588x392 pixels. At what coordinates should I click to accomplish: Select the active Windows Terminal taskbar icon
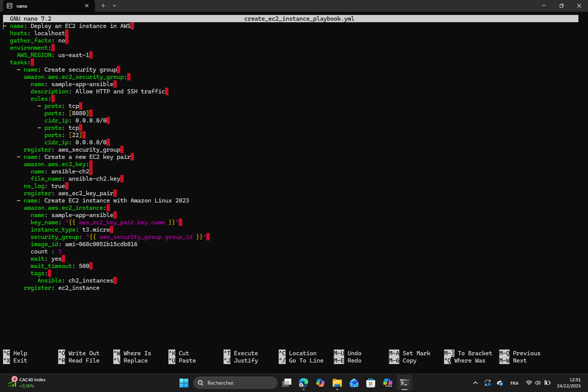point(404,382)
